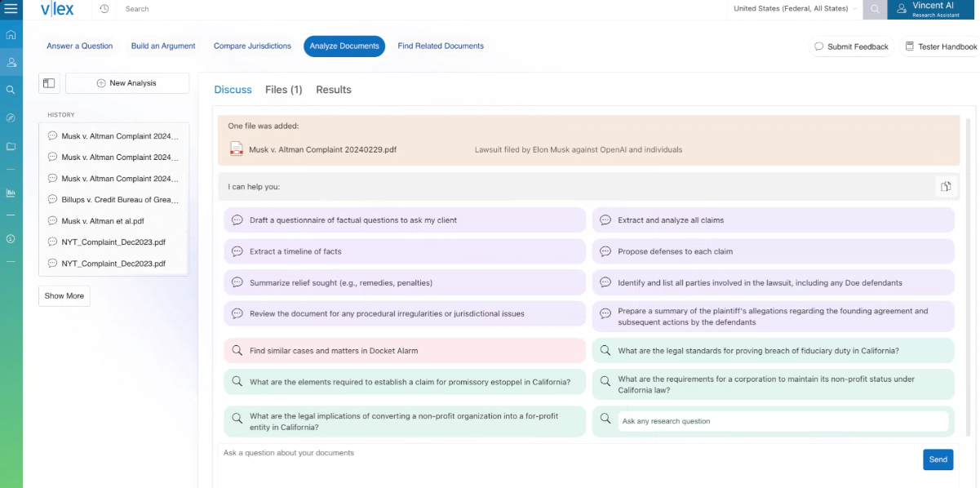The height and width of the screenshot is (488, 980).
Task: Click the Send button
Action: tap(938, 459)
